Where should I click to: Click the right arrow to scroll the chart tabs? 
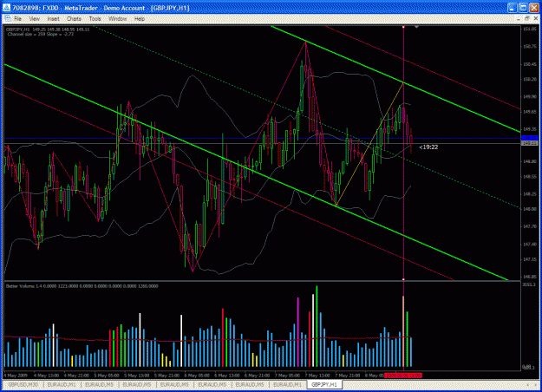[535, 384]
